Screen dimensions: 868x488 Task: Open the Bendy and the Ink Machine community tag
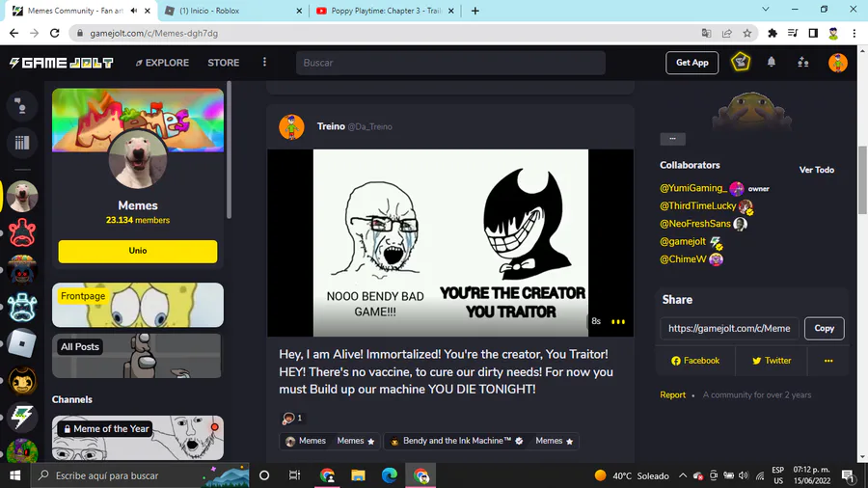tap(457, 441)
